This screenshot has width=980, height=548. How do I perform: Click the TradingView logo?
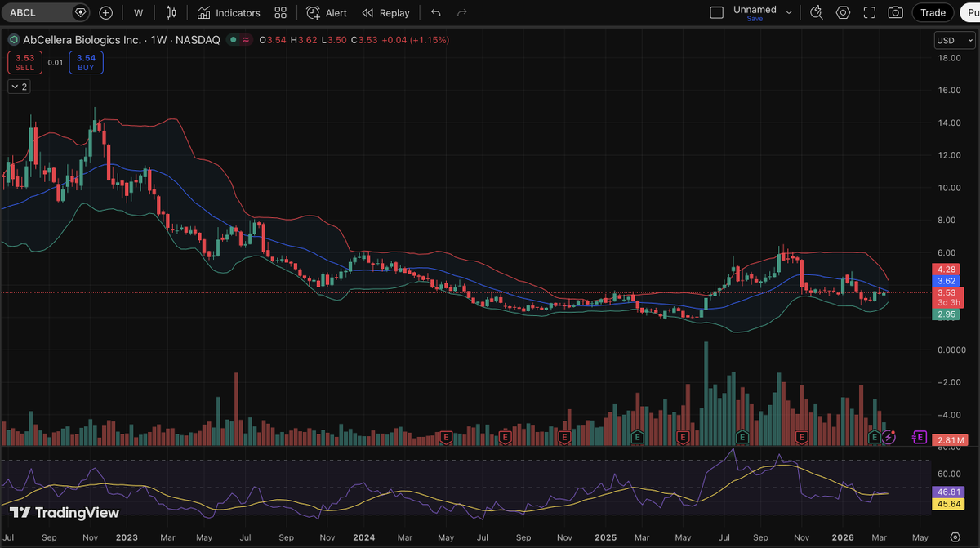pos(65,513)
